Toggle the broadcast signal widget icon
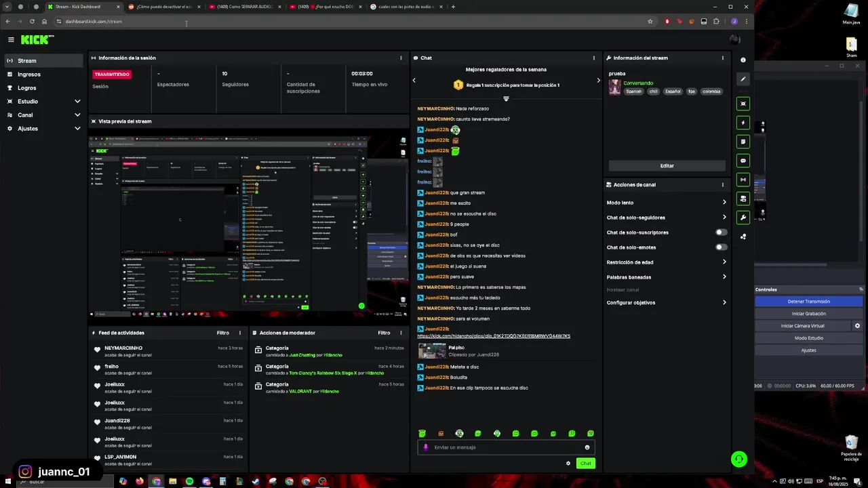The height and width of the screenshot is (488, 868). pos(743,180)
